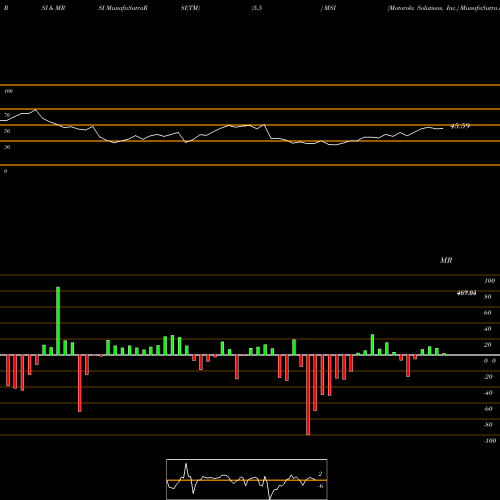Click the 'SI MunafaSutraR' header text
The height and width of the screenshot is (500, 500).
click(123, 8)
